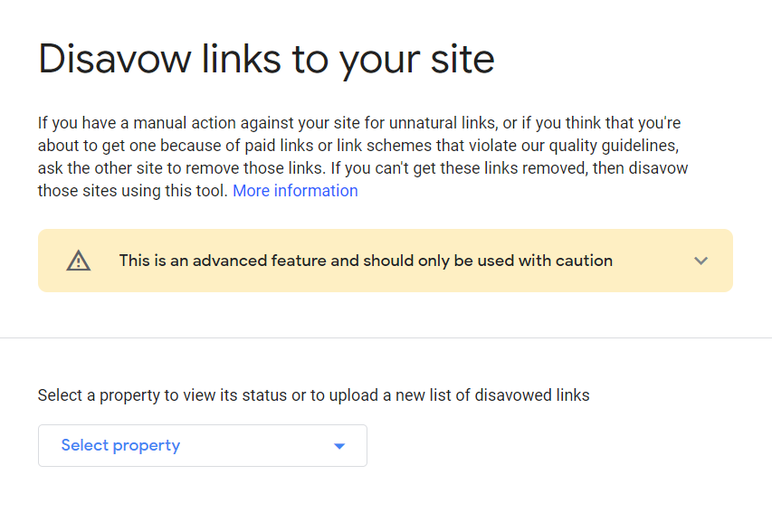Click the warning triangle icon
This screenshot has height=532, width=772.
tap(79, 261)
